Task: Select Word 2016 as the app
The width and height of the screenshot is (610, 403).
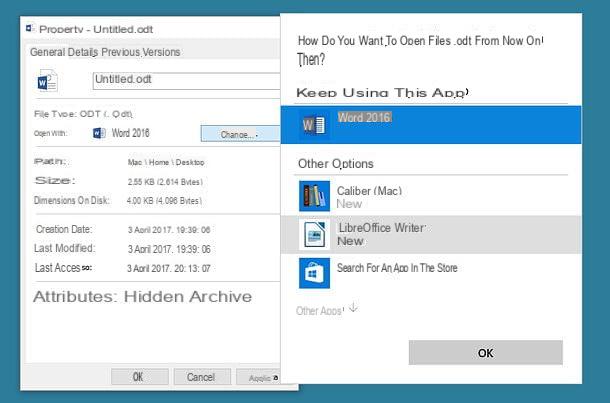Action: pos(431,124)
